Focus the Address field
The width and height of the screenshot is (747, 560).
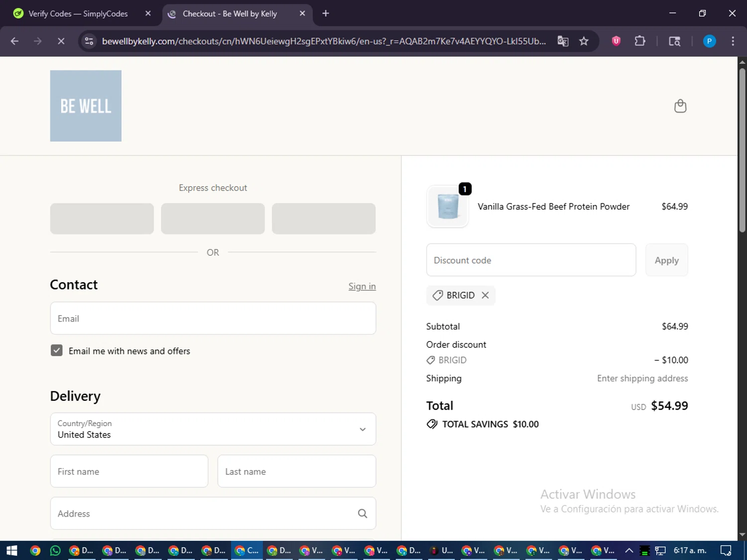pos(213,513)
